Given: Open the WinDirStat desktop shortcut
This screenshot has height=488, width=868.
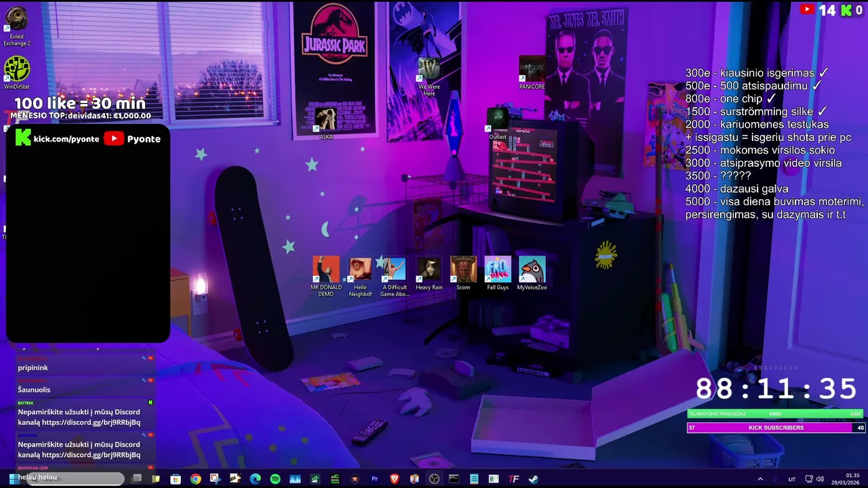Looking at the screenshot, I should [17, 73].
